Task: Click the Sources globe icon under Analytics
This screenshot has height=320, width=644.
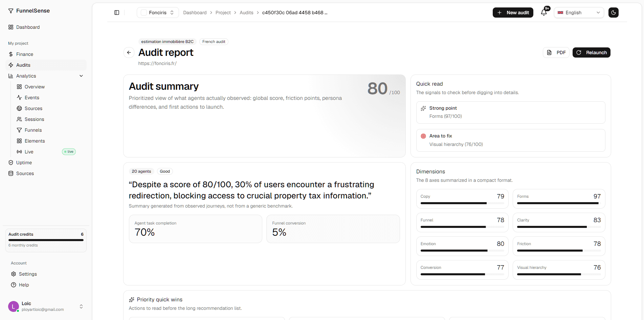Action: (19, 108)
